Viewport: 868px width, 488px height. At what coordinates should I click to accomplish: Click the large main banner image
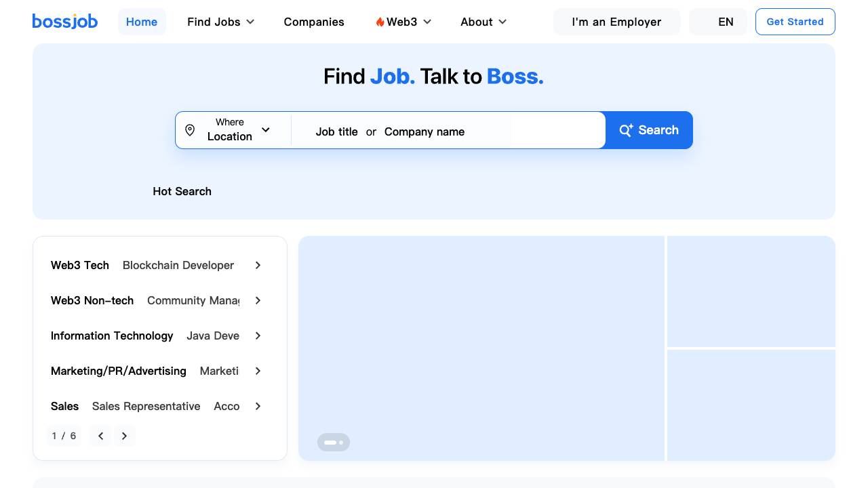(481, 348)
